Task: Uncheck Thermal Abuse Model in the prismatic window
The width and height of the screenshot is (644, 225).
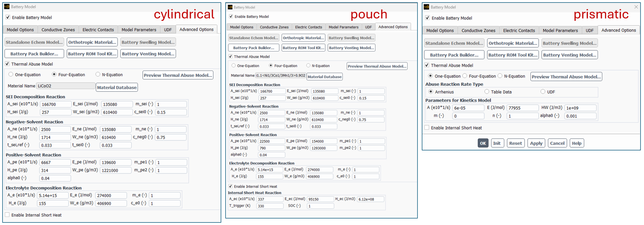Action: click(427, 65)
